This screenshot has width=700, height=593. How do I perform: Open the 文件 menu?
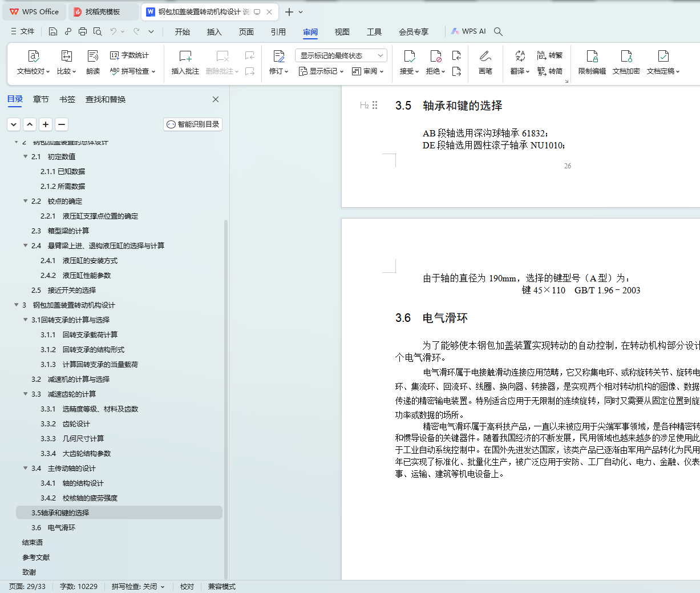point(23,31)
